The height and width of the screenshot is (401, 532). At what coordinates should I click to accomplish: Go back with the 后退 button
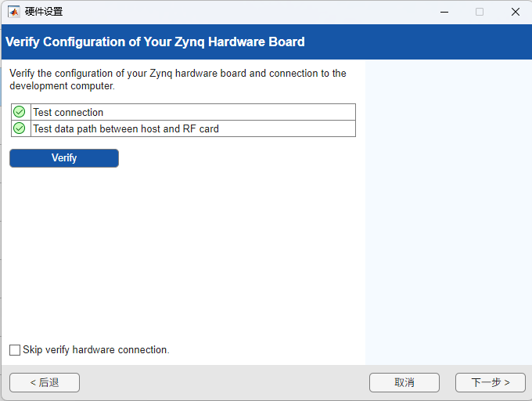point(45,383)
